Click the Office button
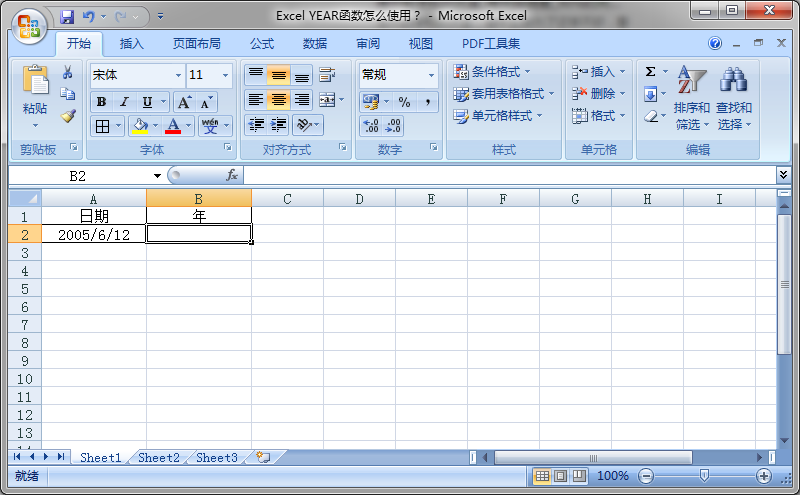Image resolution: width=800 pixels, height=495 pixels. tap(29, 26)
